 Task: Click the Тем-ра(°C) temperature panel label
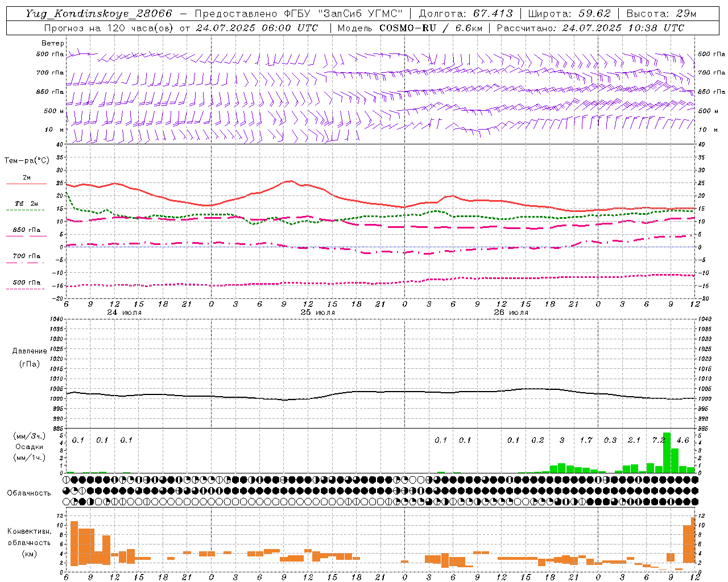pos(27,161)
